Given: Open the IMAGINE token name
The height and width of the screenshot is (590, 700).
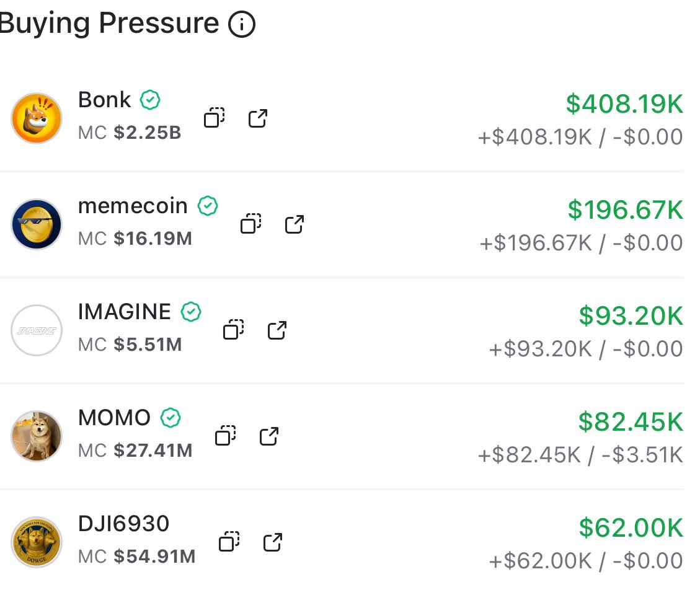Looking at the screenshot, I should click(x=124, y=312).
